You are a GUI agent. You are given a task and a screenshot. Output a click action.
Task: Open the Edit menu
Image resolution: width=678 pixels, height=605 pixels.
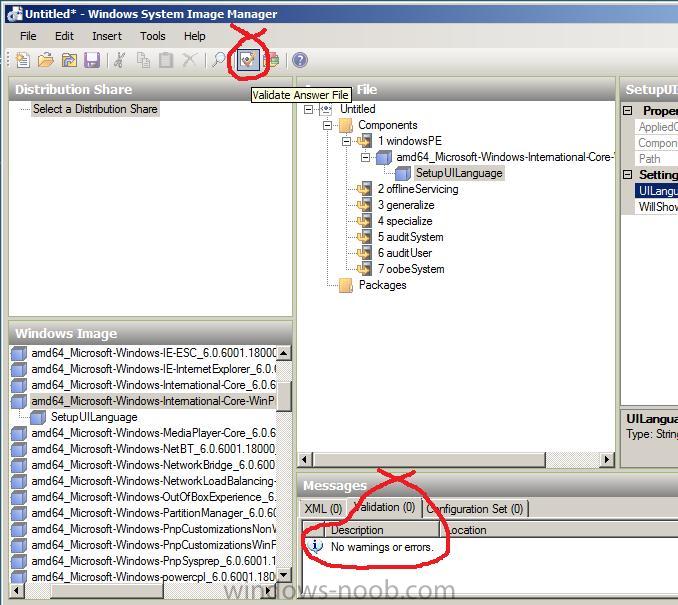tap(64, 36)
